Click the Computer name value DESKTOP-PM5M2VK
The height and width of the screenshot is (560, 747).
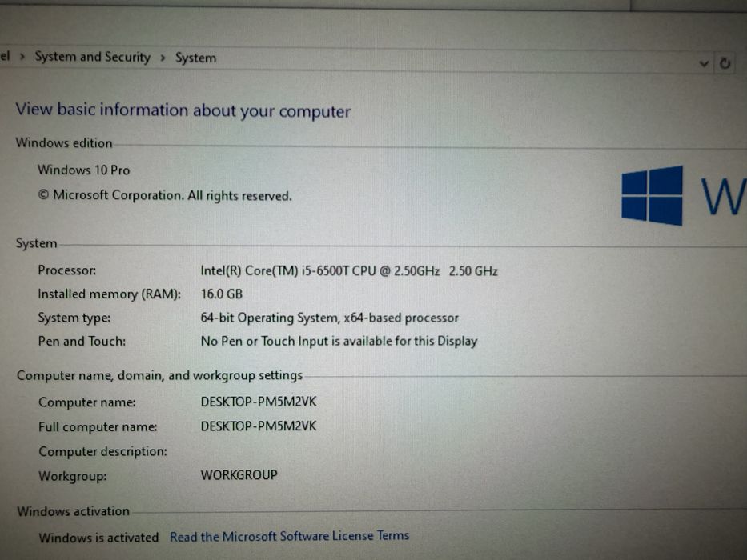[259, 402]
